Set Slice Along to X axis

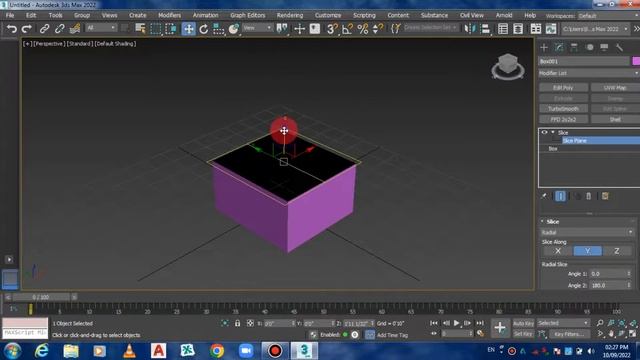558,251
